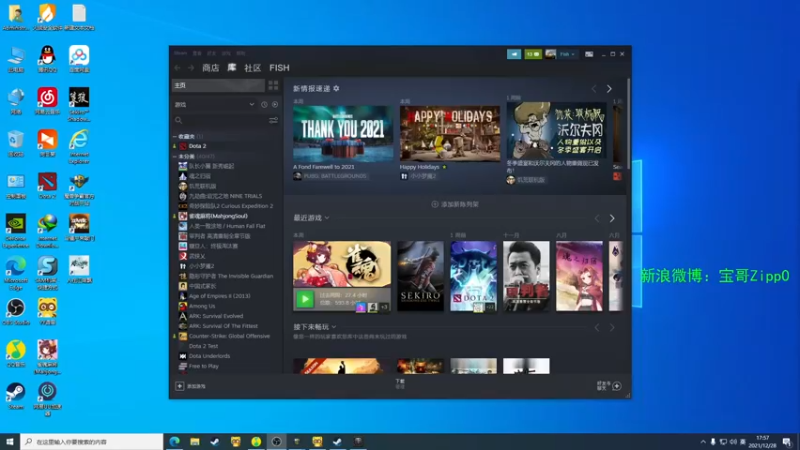Open friends and chat plus icon

(x=617, y=386)
